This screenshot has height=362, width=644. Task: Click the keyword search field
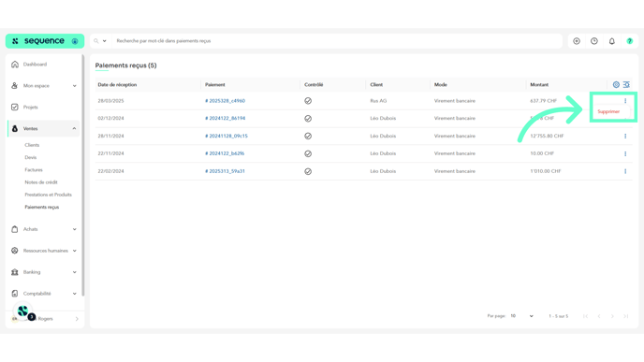click(337, 41)
